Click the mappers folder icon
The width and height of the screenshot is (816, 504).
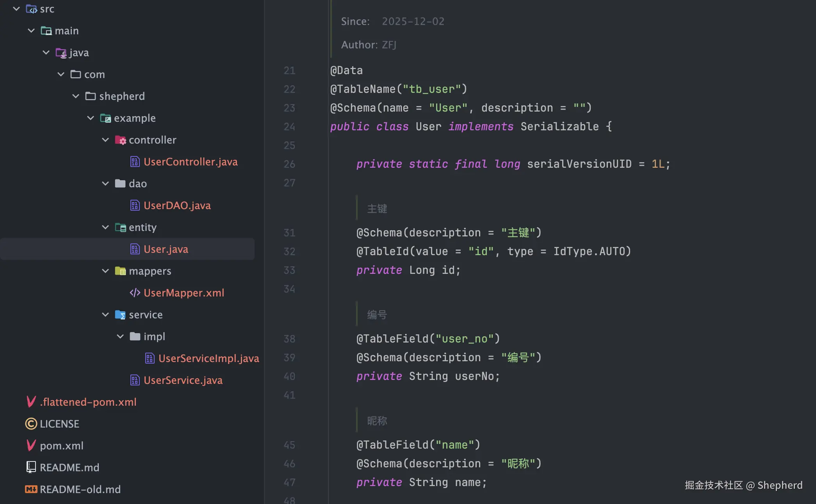point(120,271)
